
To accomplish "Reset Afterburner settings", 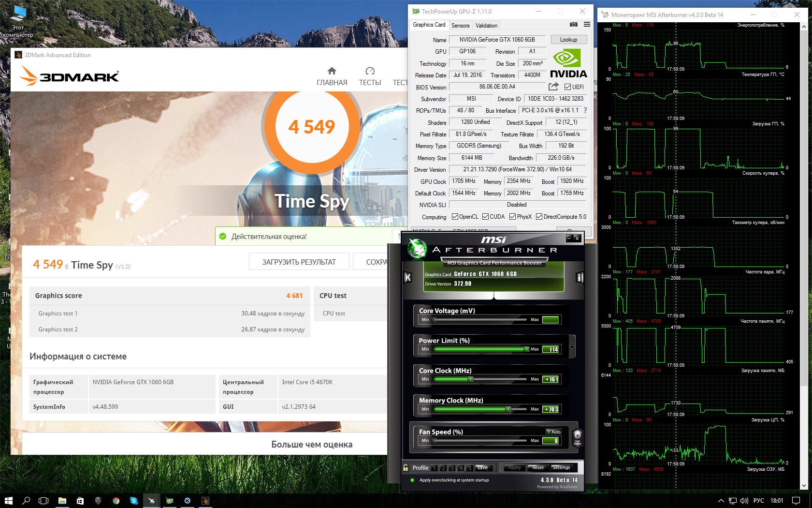I will [x=538, y=468].
